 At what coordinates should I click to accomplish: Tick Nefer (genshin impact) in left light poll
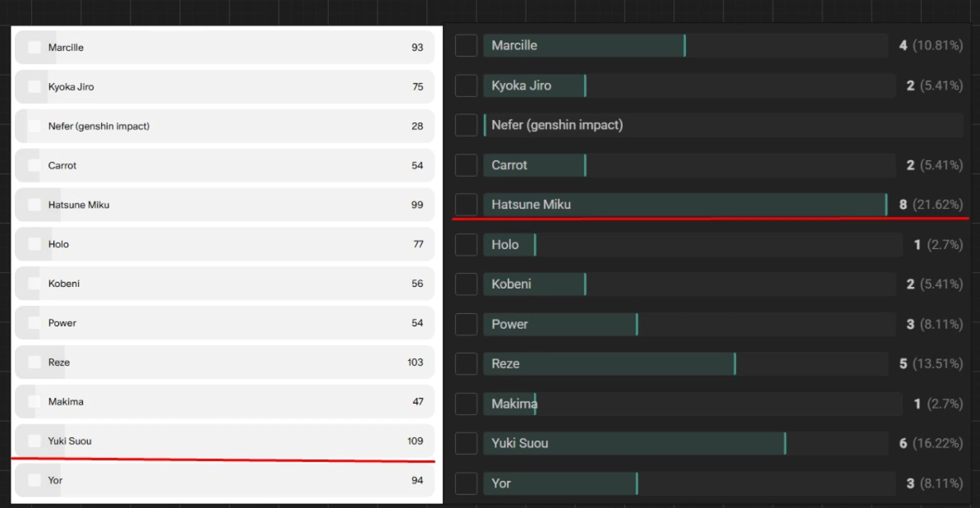34,126
